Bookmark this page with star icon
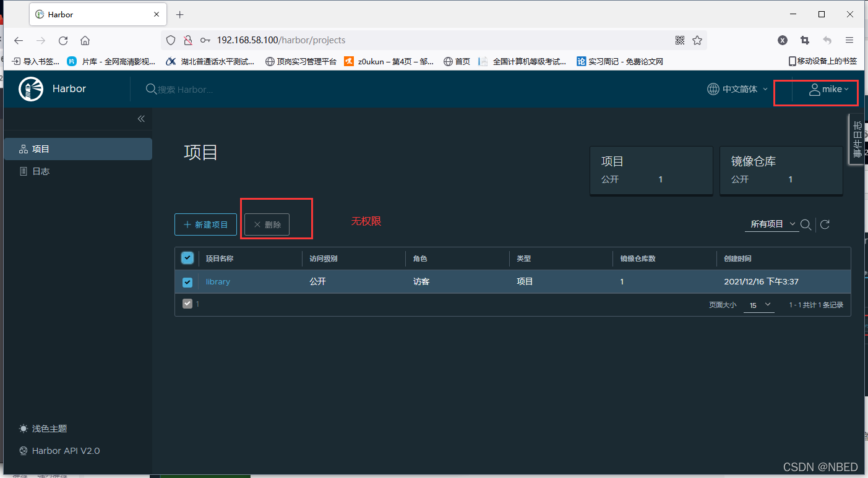868x478 pixels. pyautogui.click(x=697, y=40)
